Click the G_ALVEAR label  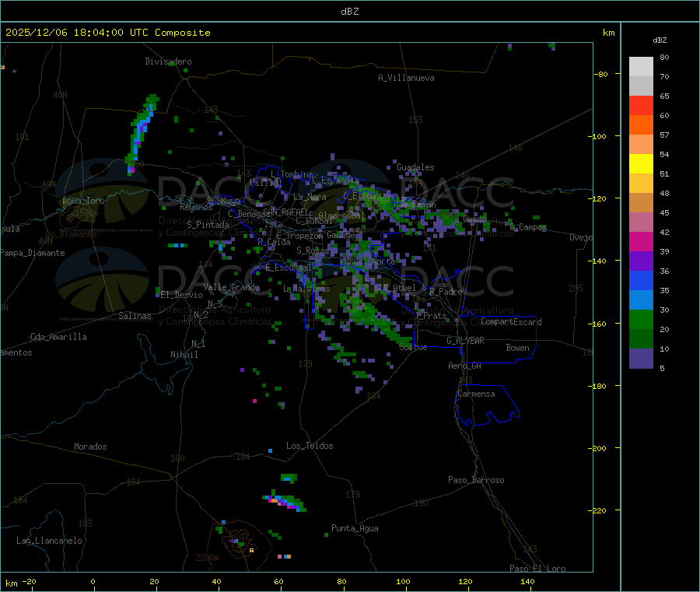(x=465, y=341)
